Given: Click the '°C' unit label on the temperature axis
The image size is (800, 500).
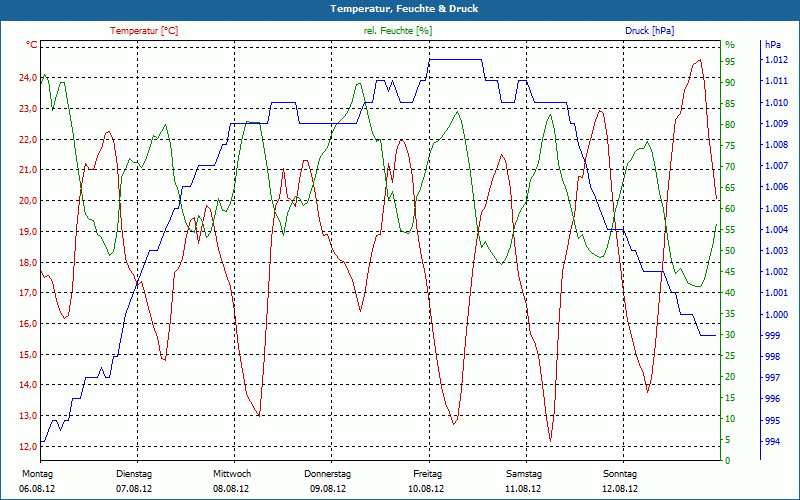Looking at the screenshot, I should click(x=32, y=45).
